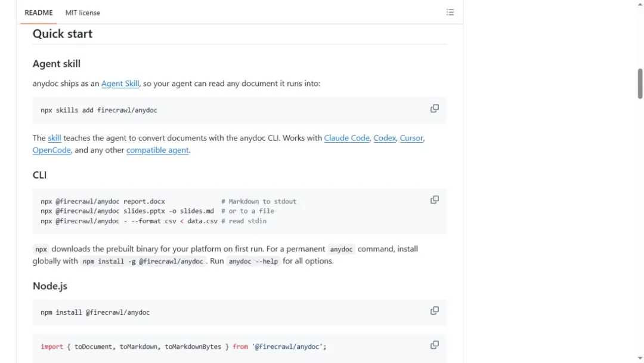This screenshot has width=644, height=363.
Task: Copy the npm install @firecrawl/anydoc command
Action: [434, 311]
